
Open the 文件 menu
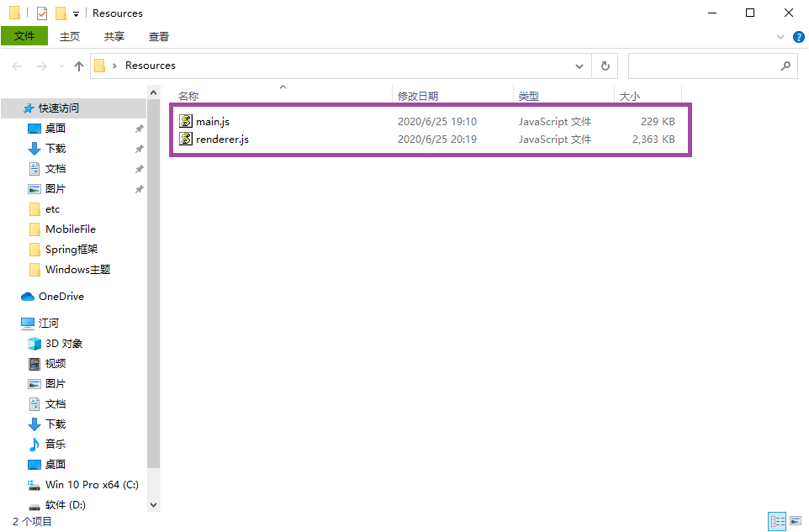click(24, 36)
